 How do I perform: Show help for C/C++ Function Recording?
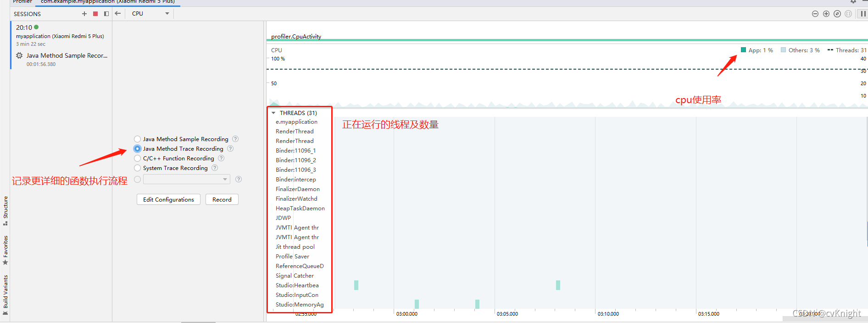[x=221, y=158]
